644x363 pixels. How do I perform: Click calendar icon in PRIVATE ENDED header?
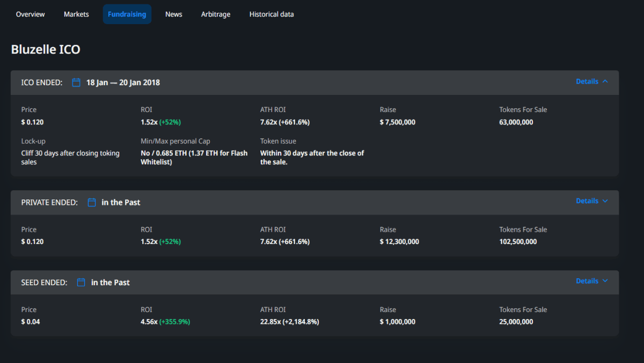pos(92,202)
